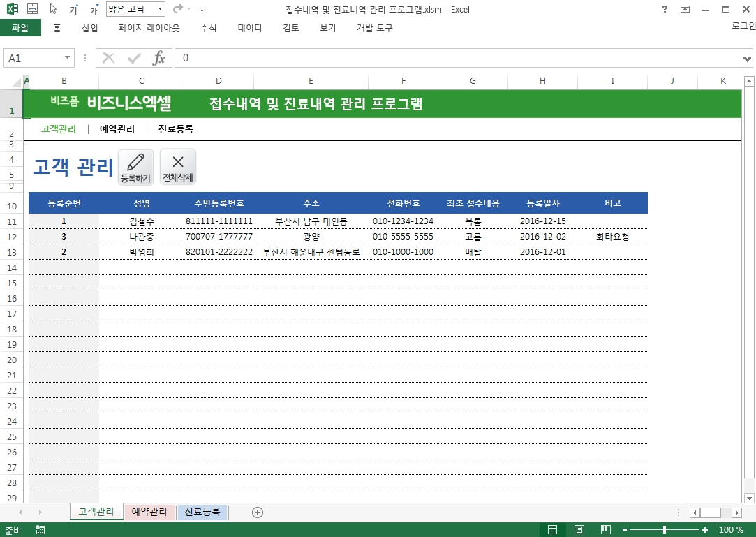Select the cell containing 김철수
Image resolution: width=756 pixels, height=537 pixels.
tap(142, 221)
